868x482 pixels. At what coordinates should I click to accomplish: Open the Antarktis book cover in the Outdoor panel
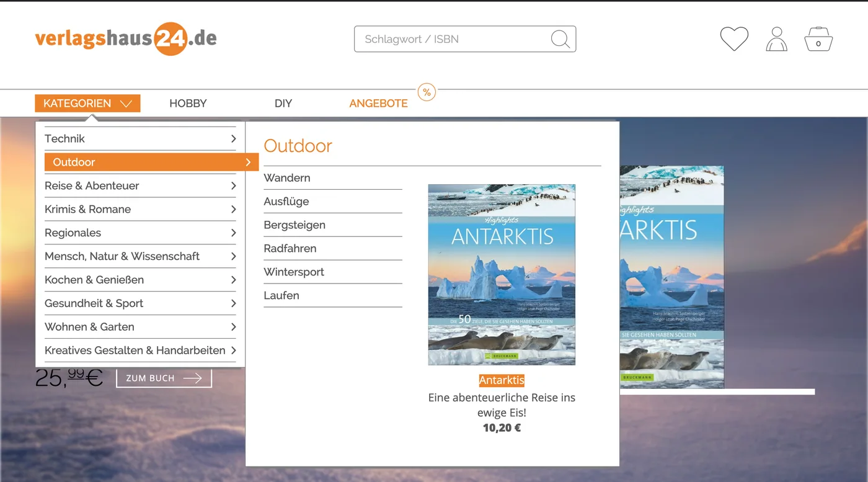tap(502, 275)
